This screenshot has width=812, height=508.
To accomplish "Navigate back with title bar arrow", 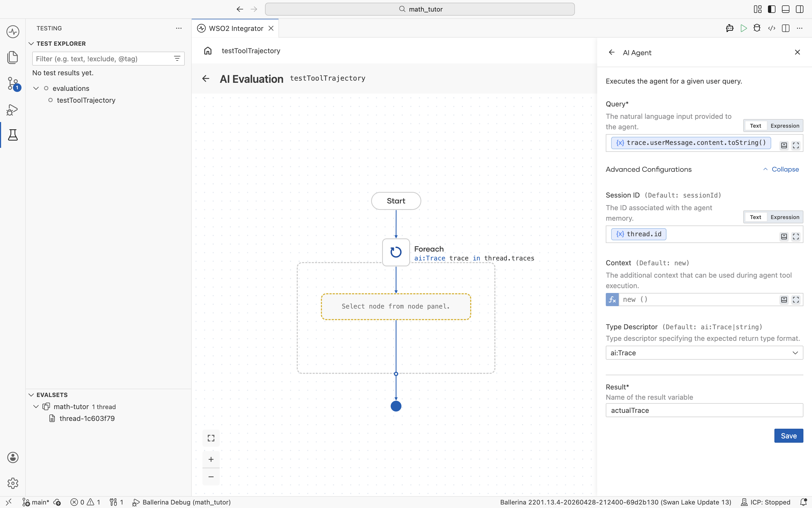I will 240,9.
